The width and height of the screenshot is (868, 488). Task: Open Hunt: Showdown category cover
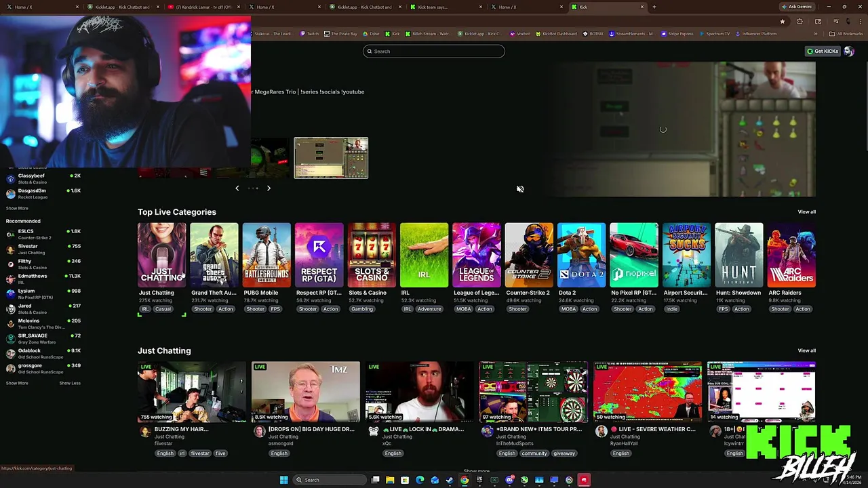pyautogui.click(x=739, y=255)
